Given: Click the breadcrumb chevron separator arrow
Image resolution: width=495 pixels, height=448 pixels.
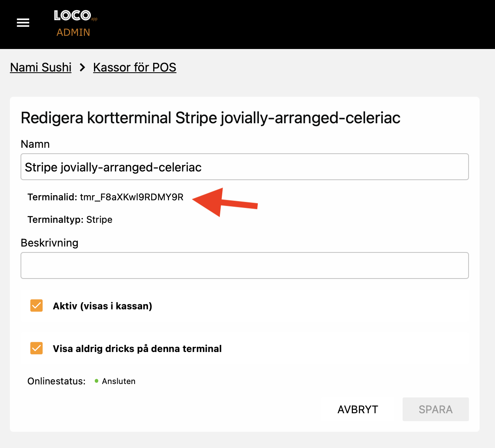Looking at the screenshot, I should click(82, 68).
